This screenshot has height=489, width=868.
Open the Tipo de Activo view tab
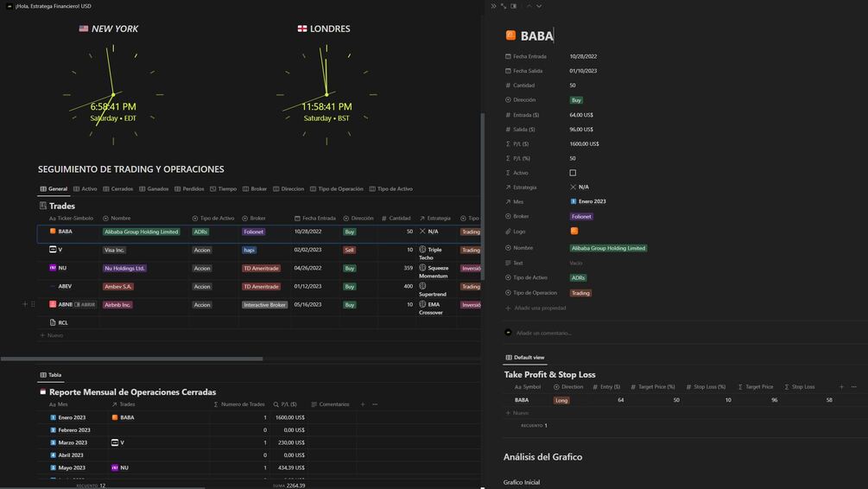coord(391,189)
